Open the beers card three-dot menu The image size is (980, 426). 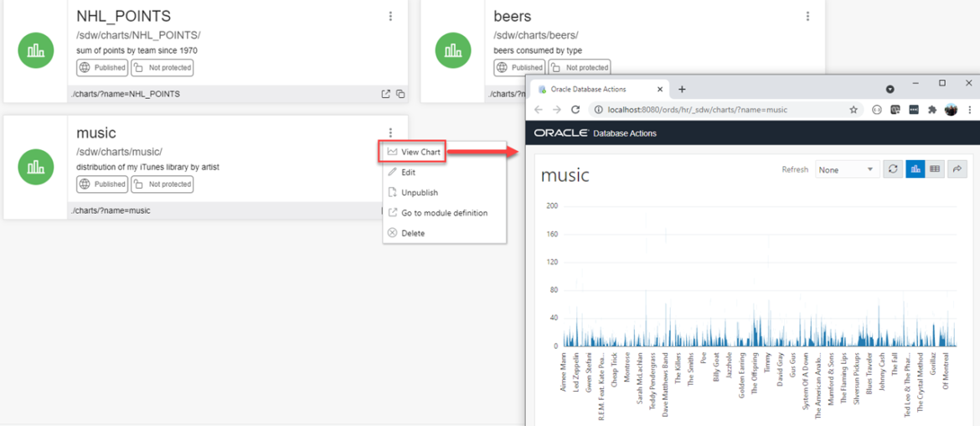pyautogui.click(x=808, y=16)
